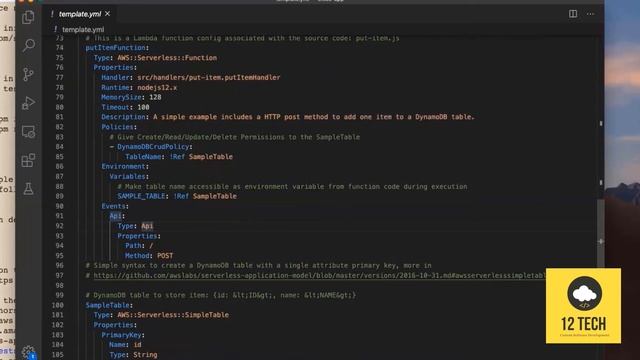Image resolution: width=640 pixels, height=360 pixels.
Task: Click the Handler path 'src/handlers/put-item.putItemHandler'
Action: [209, 78]
